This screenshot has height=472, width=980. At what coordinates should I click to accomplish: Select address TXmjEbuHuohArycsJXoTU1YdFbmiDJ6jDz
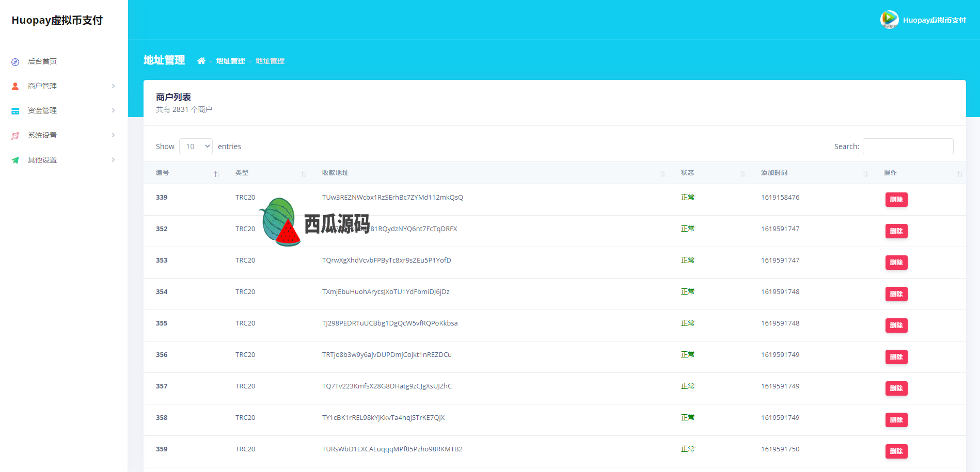click(x=386, y=291)
